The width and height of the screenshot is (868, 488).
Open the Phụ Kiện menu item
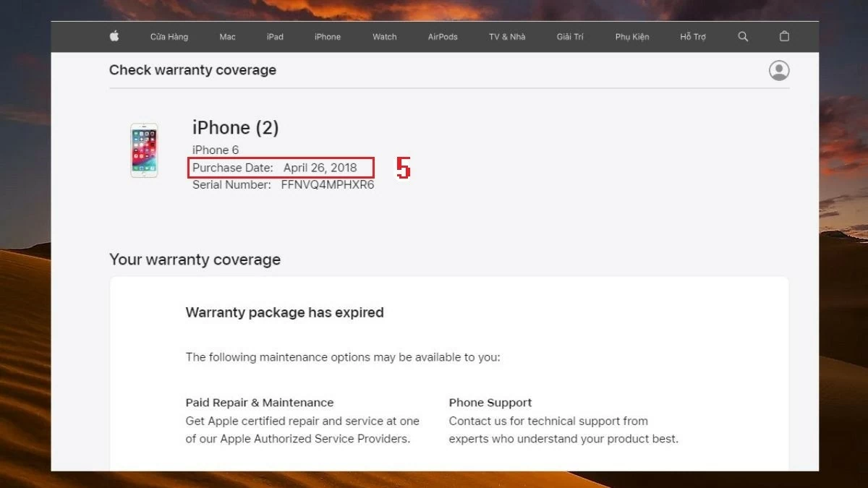632,36
